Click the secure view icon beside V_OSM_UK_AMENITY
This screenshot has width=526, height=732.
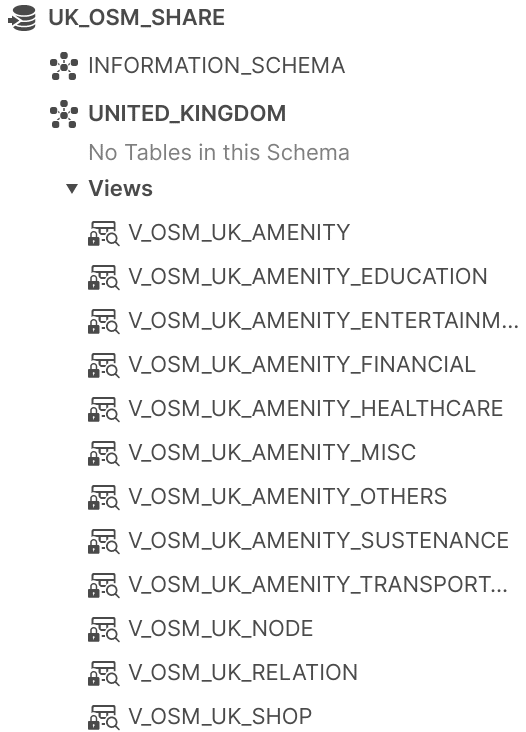pos(104,233)
